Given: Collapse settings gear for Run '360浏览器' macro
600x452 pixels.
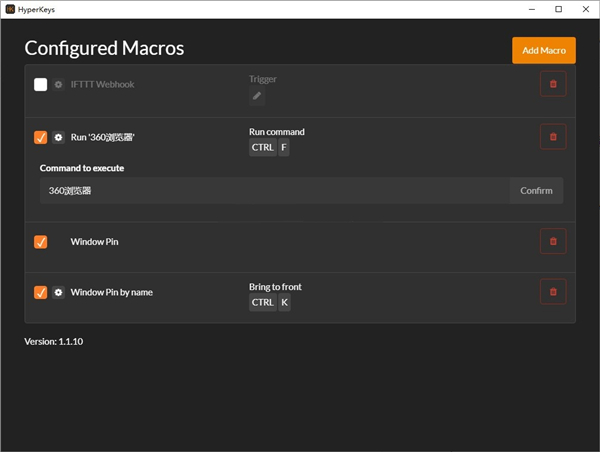Looking at the screenshot, I should 58,137.
